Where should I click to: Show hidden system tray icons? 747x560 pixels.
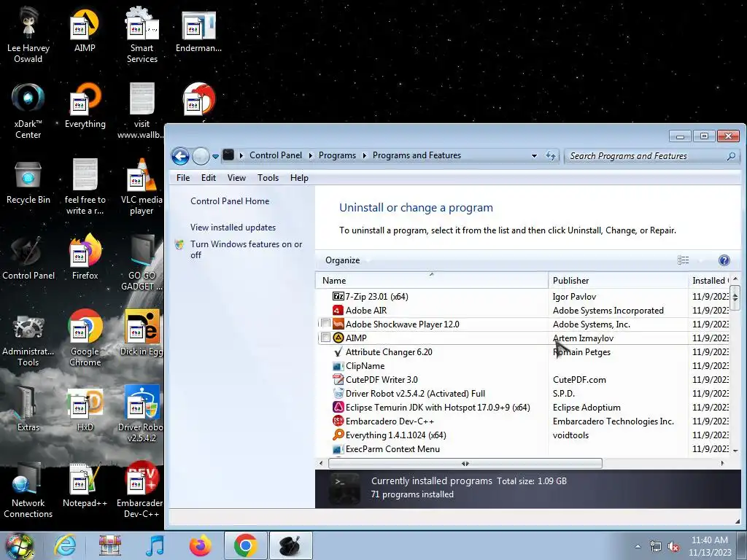(638, 547)
